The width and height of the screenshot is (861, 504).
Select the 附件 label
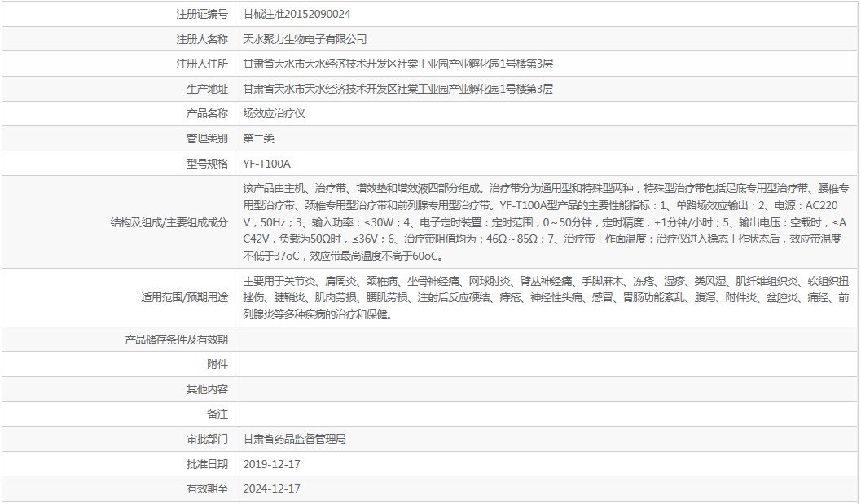click(x=217, y=364)
